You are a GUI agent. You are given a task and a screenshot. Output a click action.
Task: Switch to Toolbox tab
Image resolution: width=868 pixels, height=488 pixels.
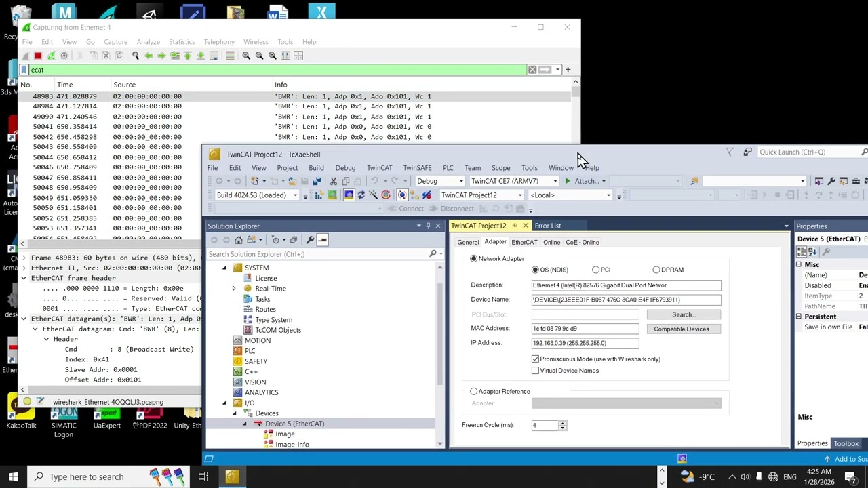(846, 443)
